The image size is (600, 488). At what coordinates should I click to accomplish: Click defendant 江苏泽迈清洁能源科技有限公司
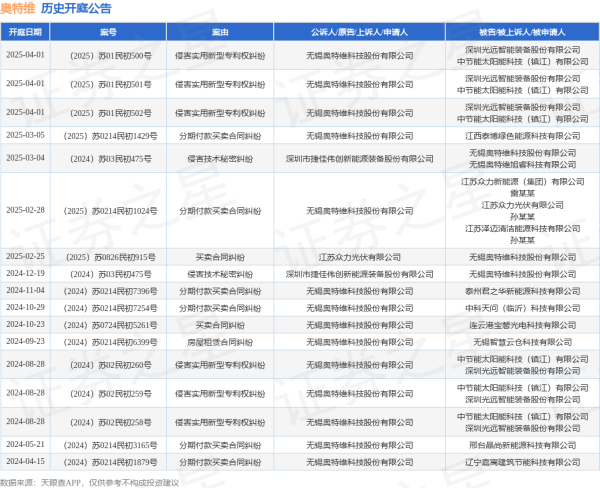(x=522, y=228)
